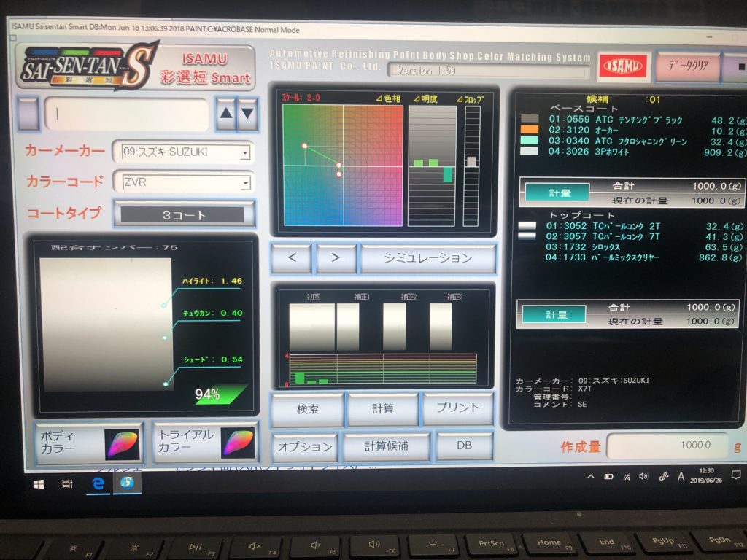Click the 補正2 color swatch
This screenshot has height=560, width=747.
coord(395,327)
